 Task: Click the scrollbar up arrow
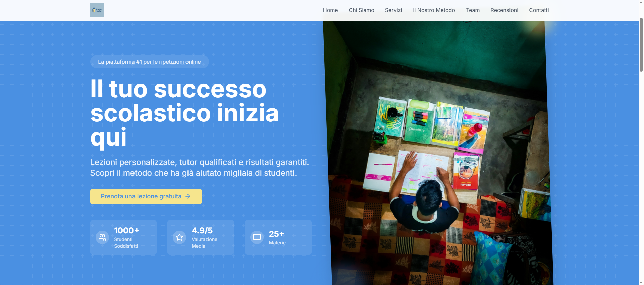pos(641,2)
